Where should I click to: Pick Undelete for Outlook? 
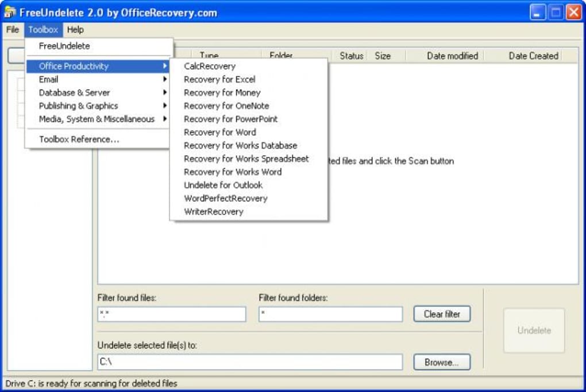[223, 185]
